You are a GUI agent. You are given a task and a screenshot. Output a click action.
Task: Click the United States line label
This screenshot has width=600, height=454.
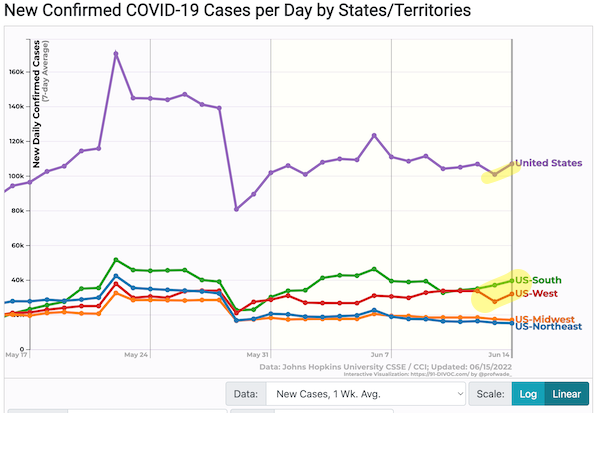click(x=548, y=163)
